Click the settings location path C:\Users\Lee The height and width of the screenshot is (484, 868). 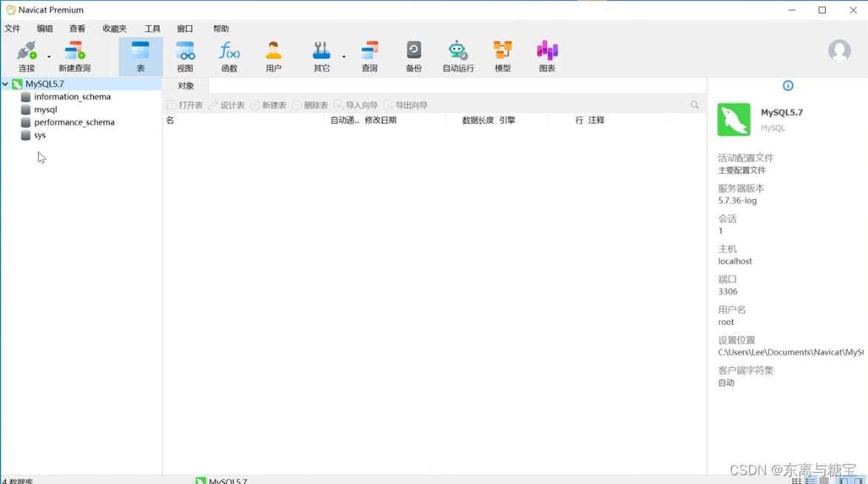pos(790,352)
